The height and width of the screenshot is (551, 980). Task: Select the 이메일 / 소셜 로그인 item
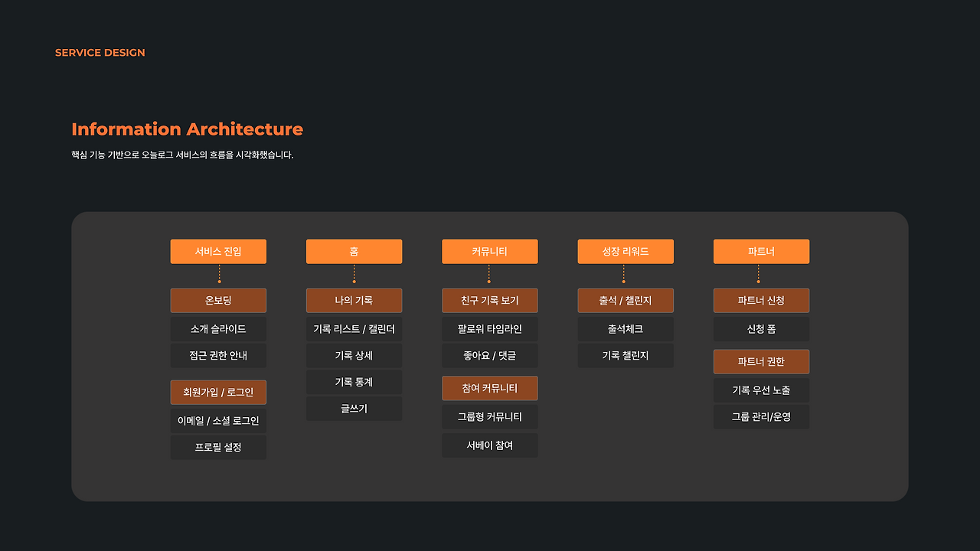[218, 421]
